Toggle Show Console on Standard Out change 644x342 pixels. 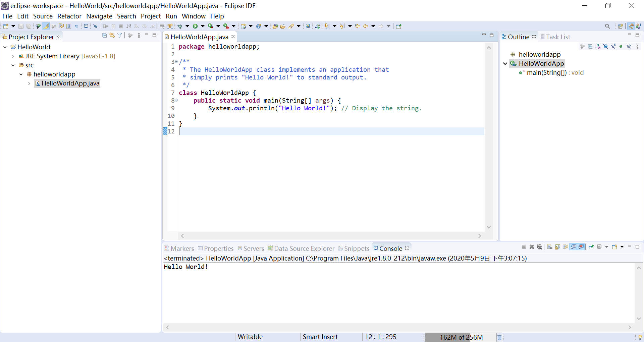click(x=573, y=247)
